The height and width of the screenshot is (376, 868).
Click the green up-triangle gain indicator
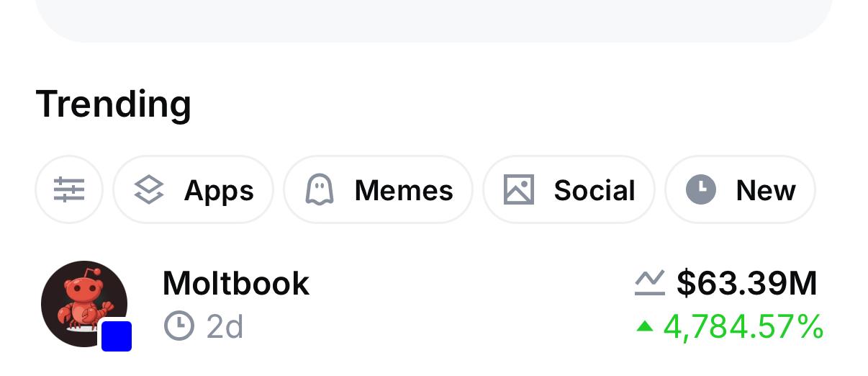[x=645, y=327]
